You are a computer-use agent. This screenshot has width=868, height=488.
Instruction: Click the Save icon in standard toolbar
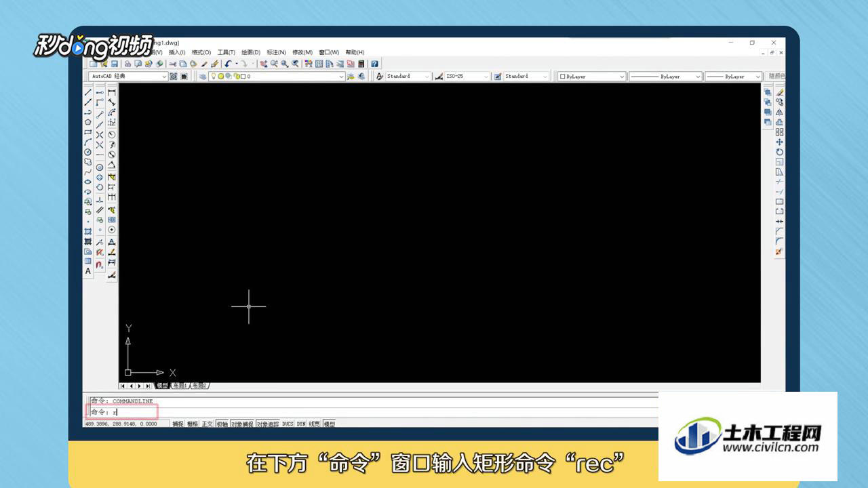click(x=115, y=64)
